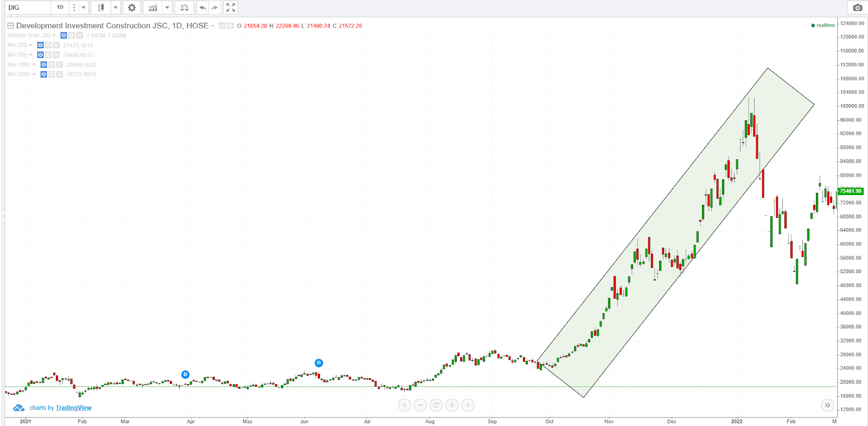Expand the indicators dropdown arrow
Screen dimensions: 868x426
tap(167, 8)
